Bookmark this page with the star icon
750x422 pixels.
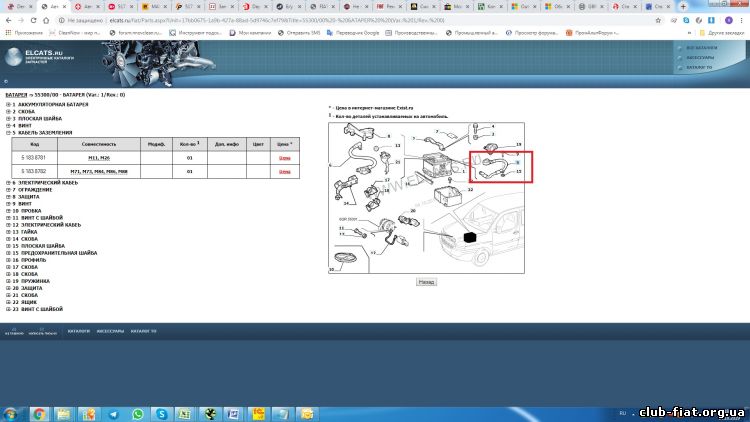pyautogui.click(x=658, y=21)
